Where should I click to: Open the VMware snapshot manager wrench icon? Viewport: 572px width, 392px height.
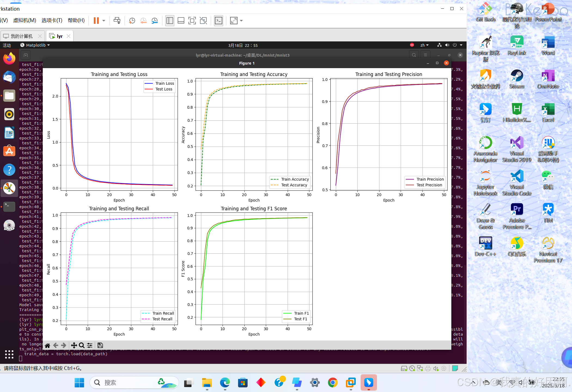click(x=154, y=21)
